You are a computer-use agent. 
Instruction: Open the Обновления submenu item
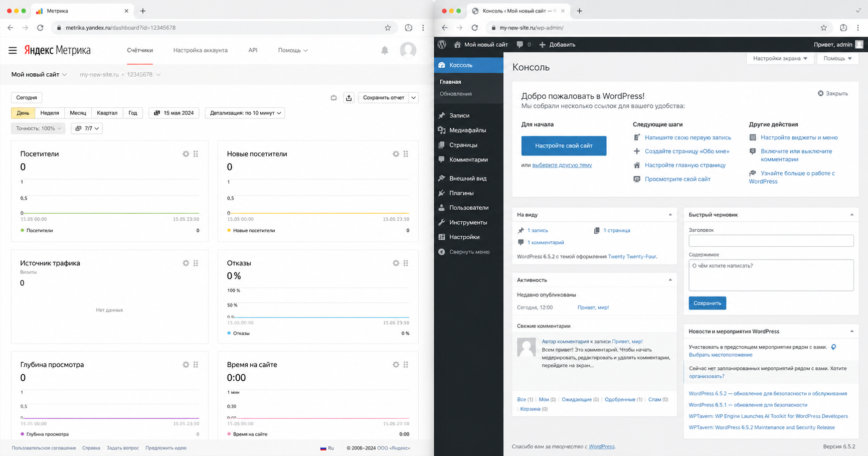(x=456, y=94)
